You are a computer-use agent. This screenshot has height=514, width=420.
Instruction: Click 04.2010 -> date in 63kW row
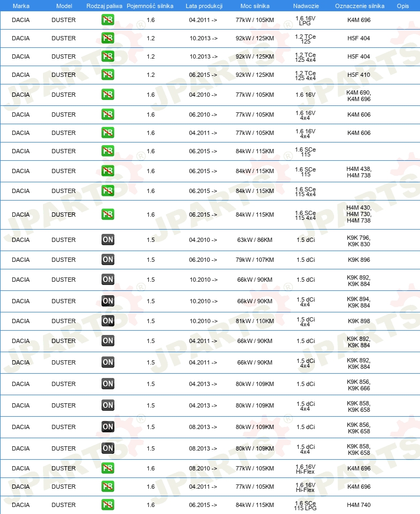[x=203, y=240]
